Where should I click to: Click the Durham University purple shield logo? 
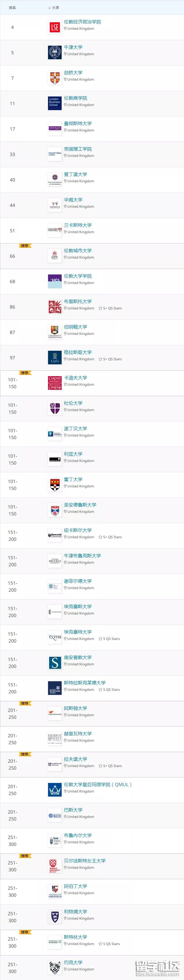[x=55, y=409]
